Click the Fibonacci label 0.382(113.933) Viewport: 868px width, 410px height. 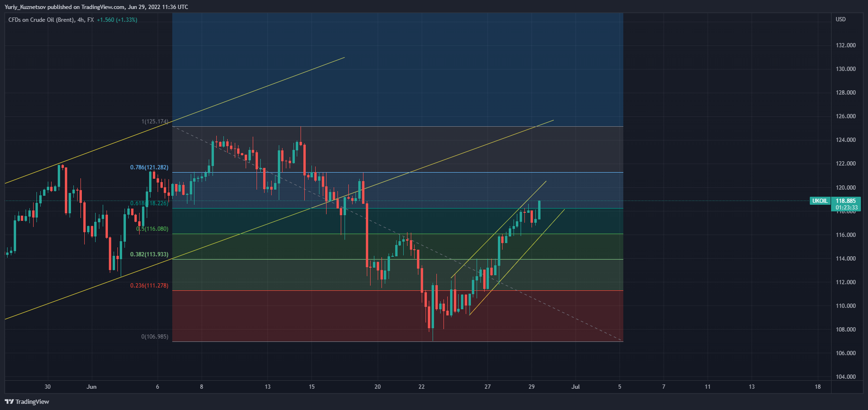149,254
